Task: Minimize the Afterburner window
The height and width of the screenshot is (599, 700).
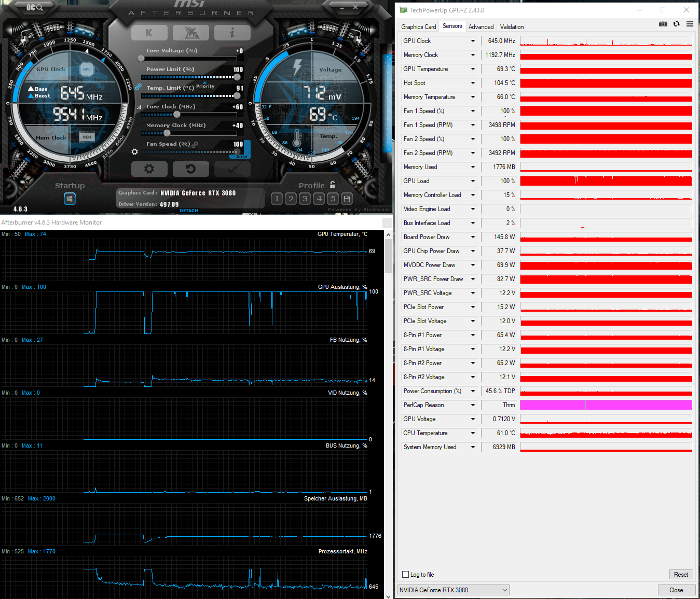Action: tap(342, 8)
